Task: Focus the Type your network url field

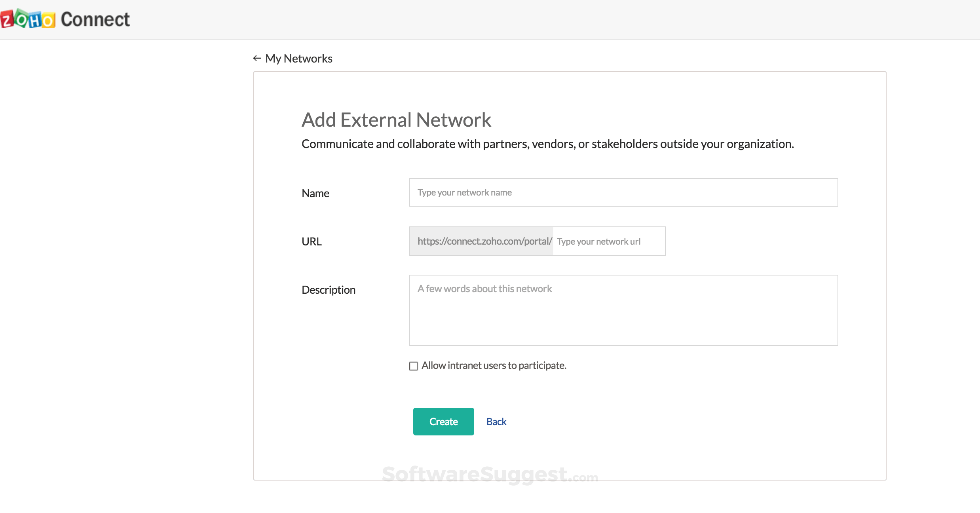Action: (x=608, y=241)
